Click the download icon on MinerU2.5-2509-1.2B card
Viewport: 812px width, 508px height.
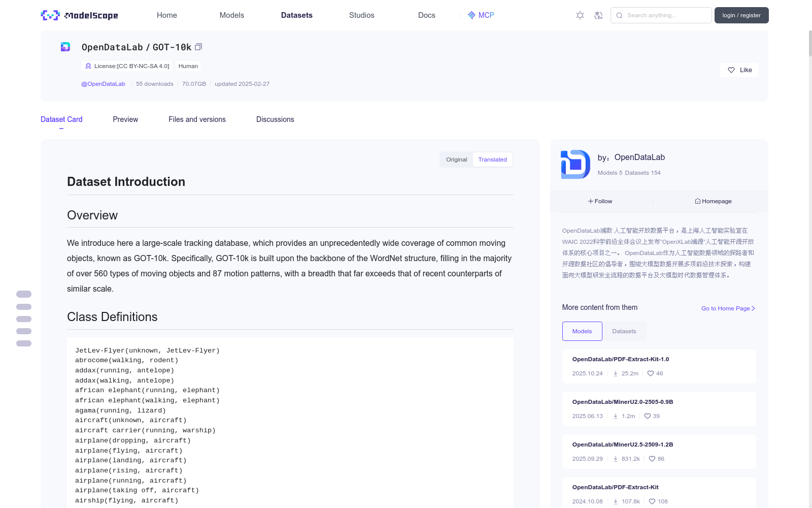coord(616,459)
